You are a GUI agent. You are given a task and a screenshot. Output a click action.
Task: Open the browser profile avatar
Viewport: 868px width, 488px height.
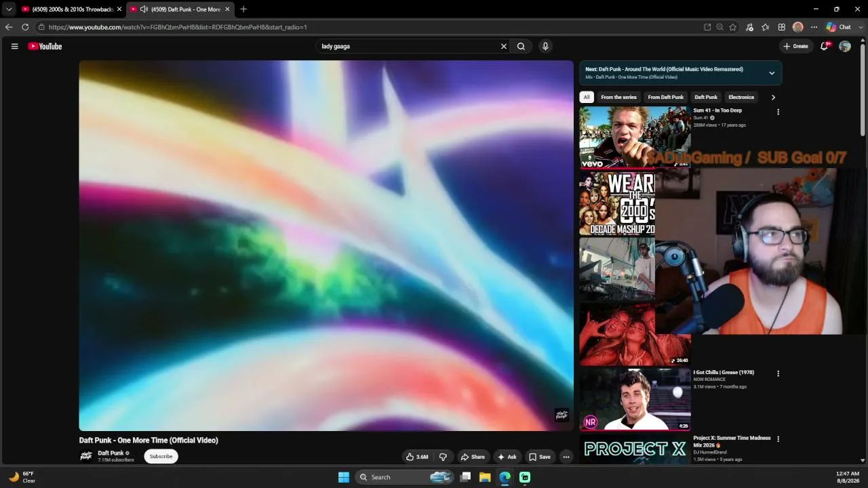coord(798,27)
